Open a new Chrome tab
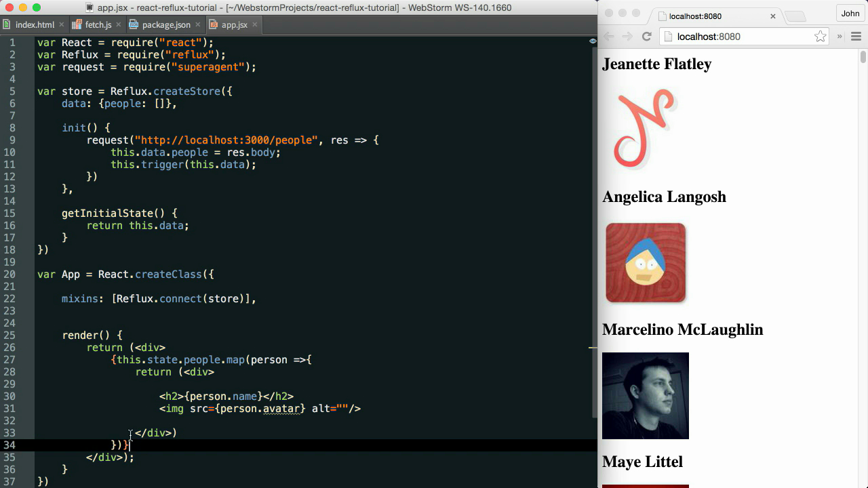This screenshot has height=488, width=868. pyautogui.click(x=795, y=16)
